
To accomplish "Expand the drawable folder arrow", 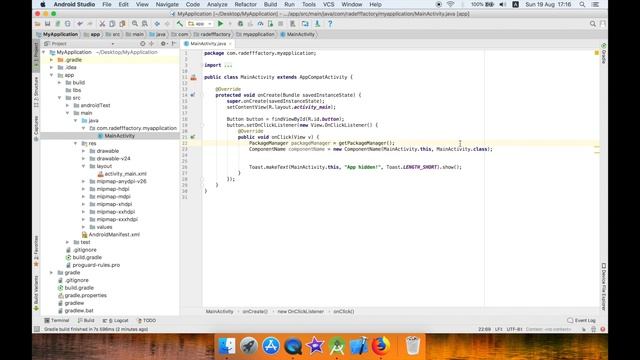I will tap(84, 151).
